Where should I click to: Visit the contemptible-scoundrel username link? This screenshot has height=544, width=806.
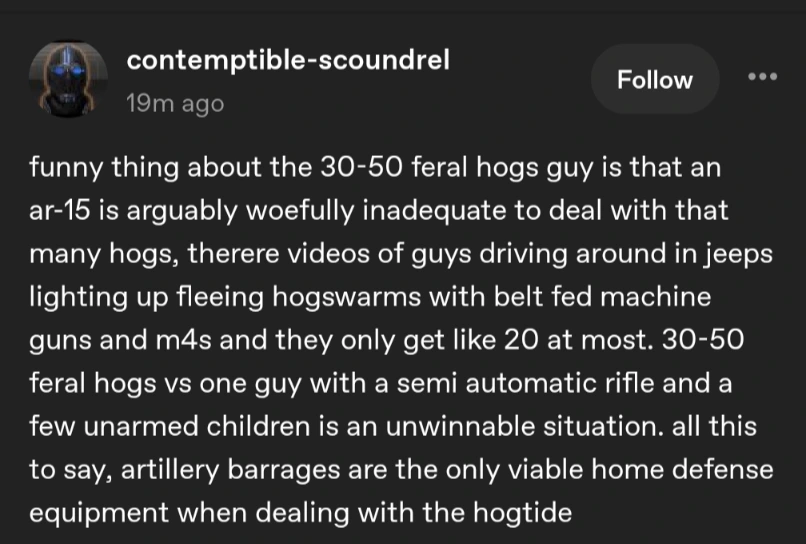point(288,60)
